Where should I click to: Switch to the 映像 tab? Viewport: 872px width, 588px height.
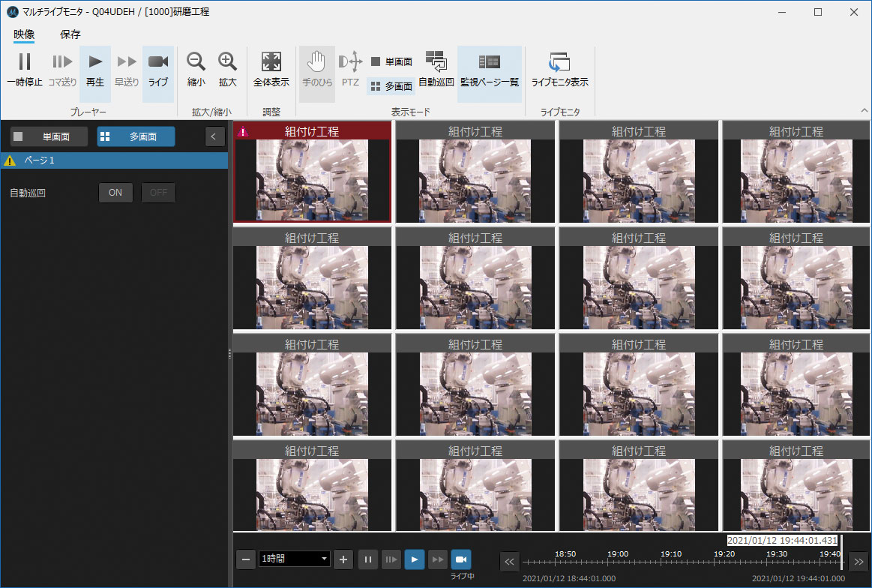coord(24,34)
